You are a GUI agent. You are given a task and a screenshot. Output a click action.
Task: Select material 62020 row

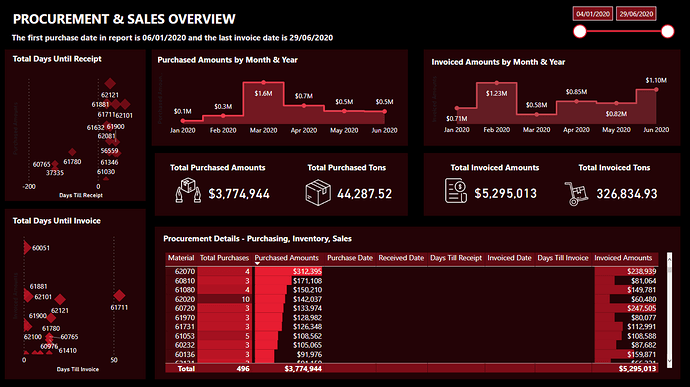coord(412,299)
